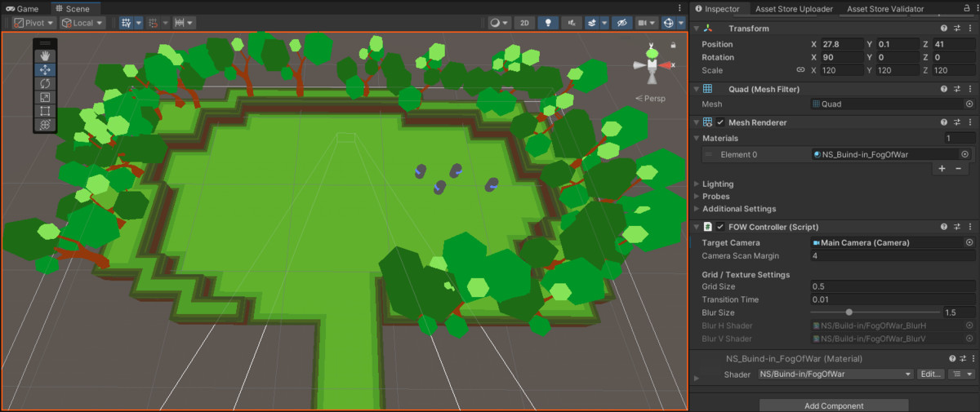980x412 pixels.
Task: Switch to Asset Store Uploader tab
Action: coord(792,8)
